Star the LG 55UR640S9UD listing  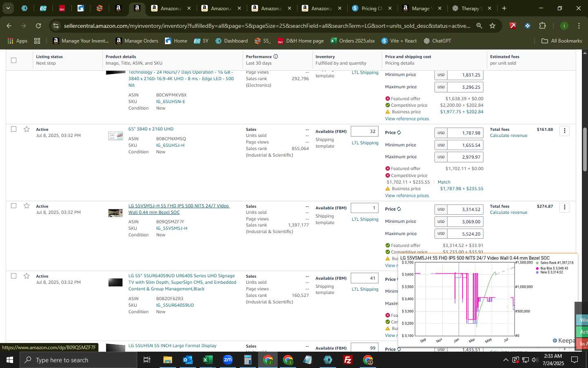[27, 276]
